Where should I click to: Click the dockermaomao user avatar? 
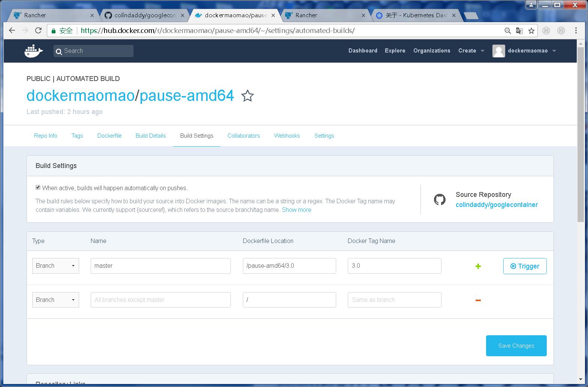[x=498, y=51]
